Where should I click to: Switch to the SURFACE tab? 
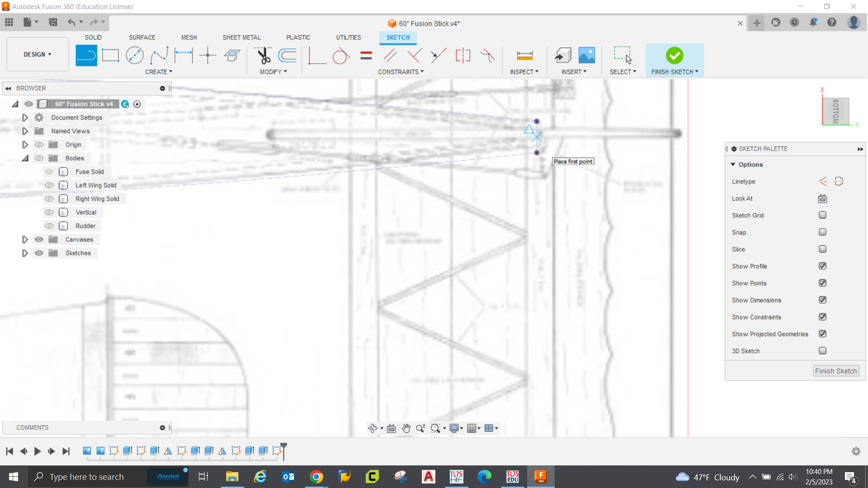pos(142,38)
